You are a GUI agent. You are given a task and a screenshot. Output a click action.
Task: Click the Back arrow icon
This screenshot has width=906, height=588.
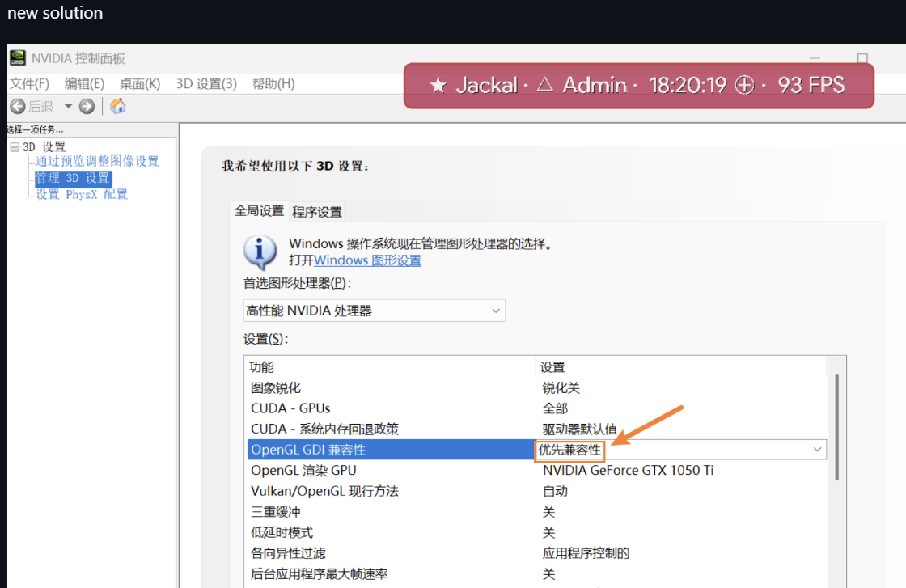coord(18,106)
